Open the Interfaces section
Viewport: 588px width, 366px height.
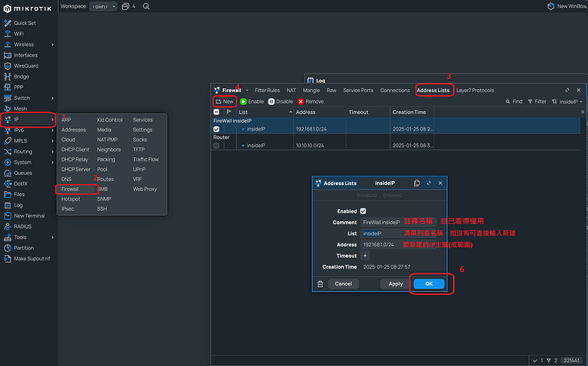(x=21, y=55)
